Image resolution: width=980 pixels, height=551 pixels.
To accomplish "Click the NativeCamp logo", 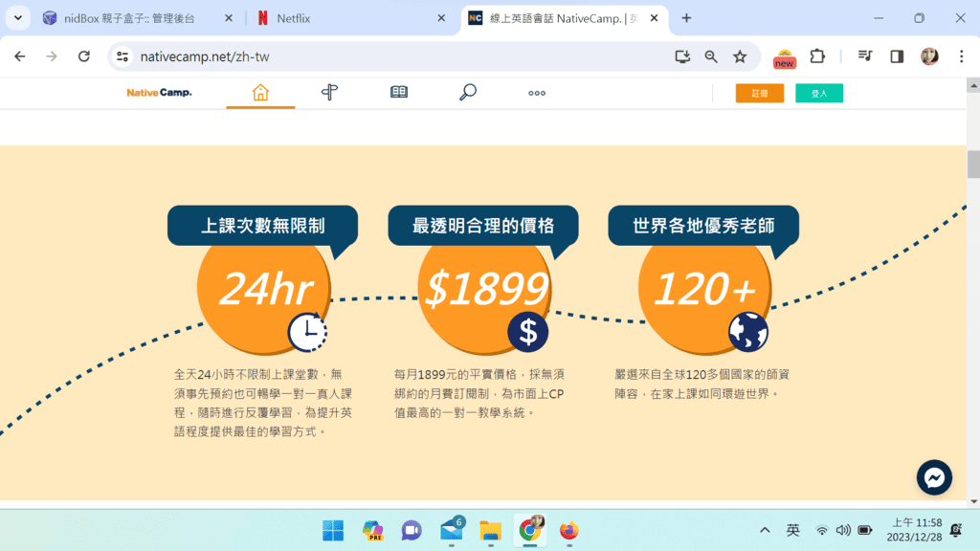I will [160, 93].
